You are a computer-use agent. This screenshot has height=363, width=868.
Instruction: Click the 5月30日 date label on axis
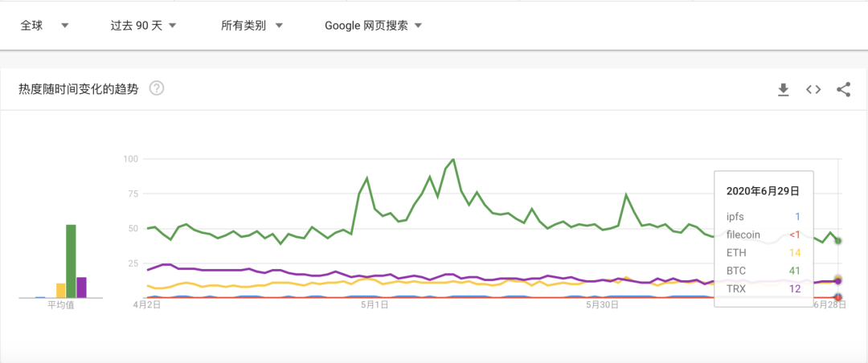point(602,305)
